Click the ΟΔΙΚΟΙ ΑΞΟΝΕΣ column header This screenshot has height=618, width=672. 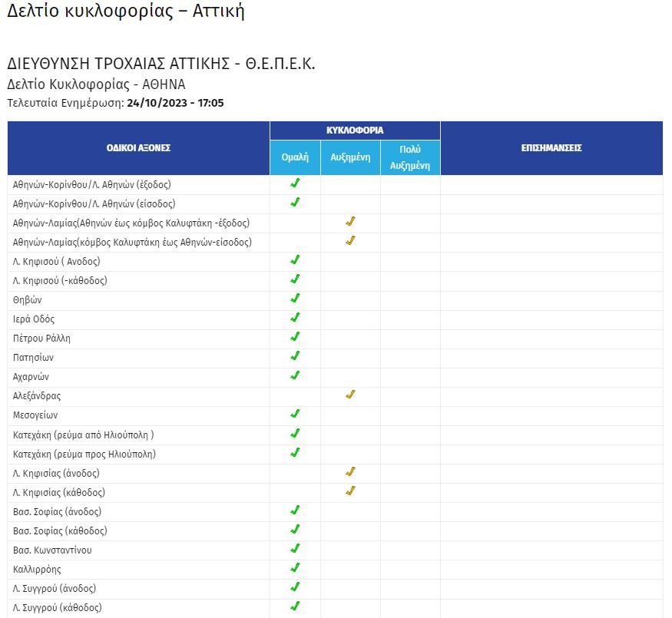pyautogui.click(x=138, y=148)
